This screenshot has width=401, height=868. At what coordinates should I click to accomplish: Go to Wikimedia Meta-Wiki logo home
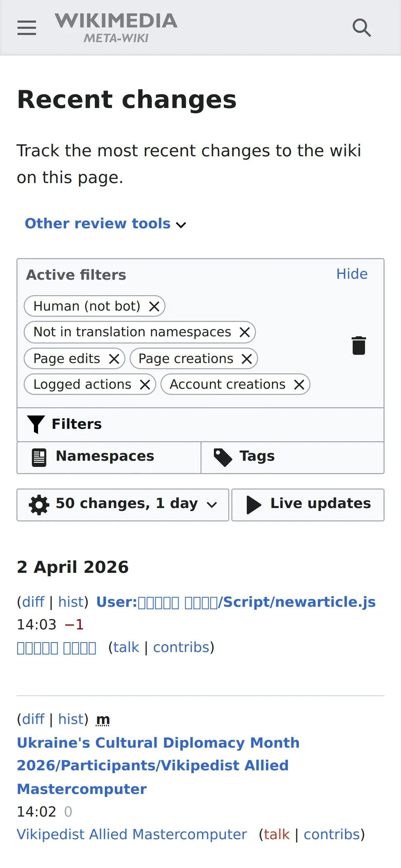tap(116, 28)
